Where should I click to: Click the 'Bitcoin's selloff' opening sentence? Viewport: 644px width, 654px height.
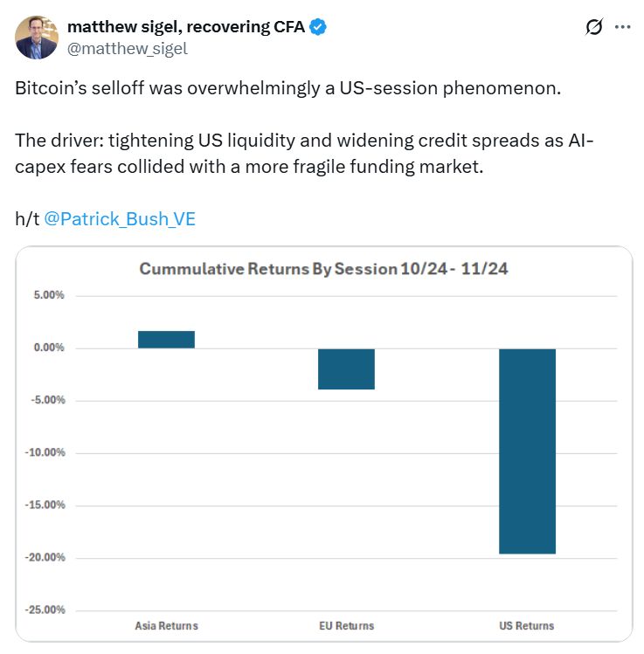click(287, 90)
